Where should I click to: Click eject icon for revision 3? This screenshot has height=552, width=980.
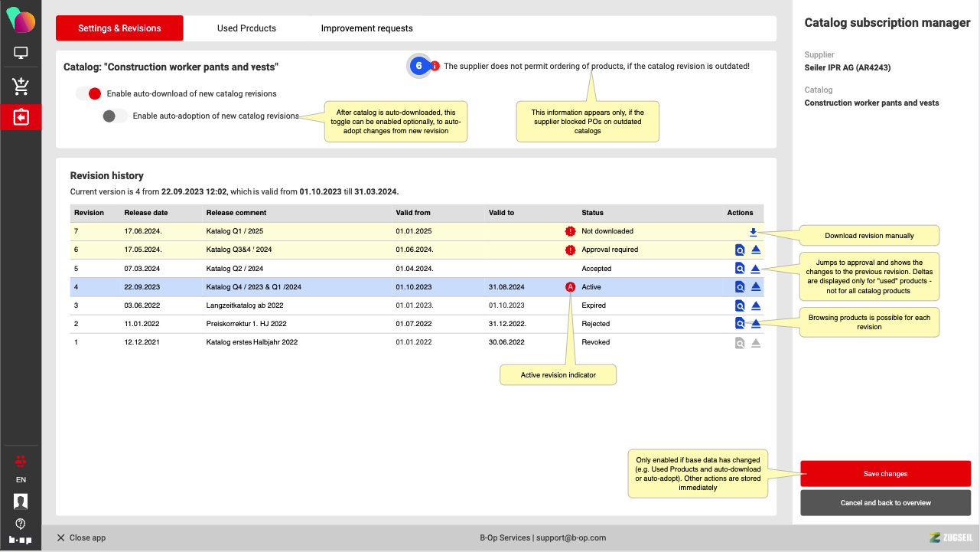tap(755, 305)
